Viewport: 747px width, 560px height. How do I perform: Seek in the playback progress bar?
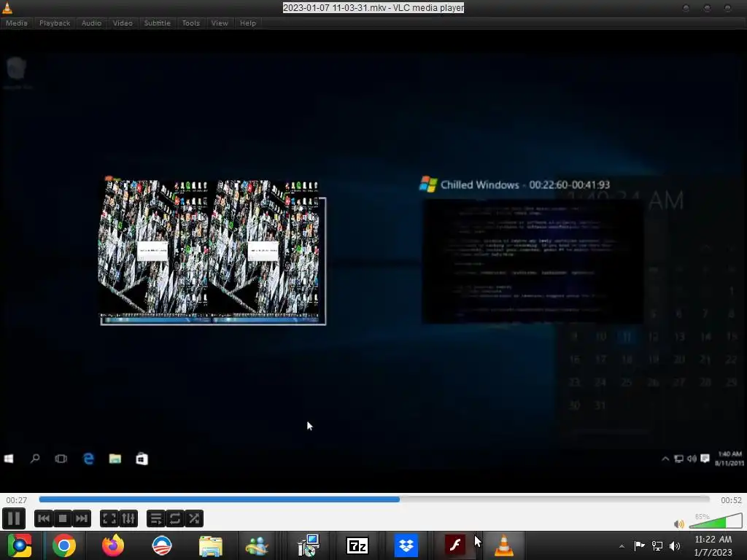click(374, 499)
